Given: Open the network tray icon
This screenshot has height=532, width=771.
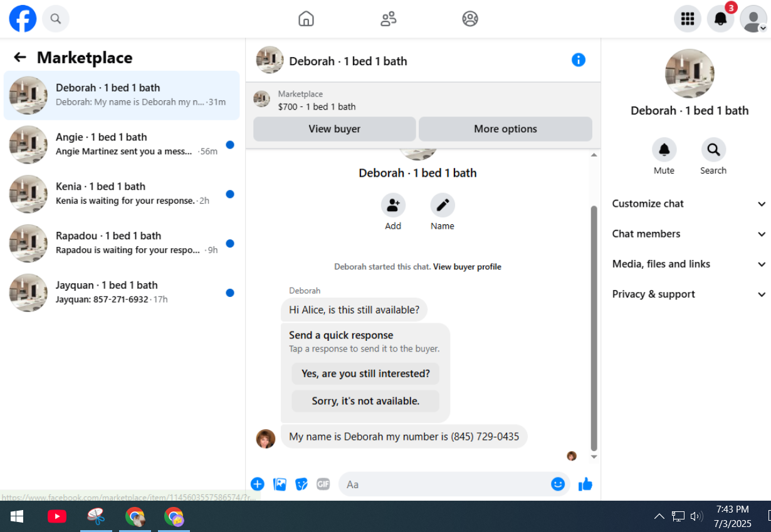Looking at the screenshot, I should pyautogui.click(x=678, y=516).
